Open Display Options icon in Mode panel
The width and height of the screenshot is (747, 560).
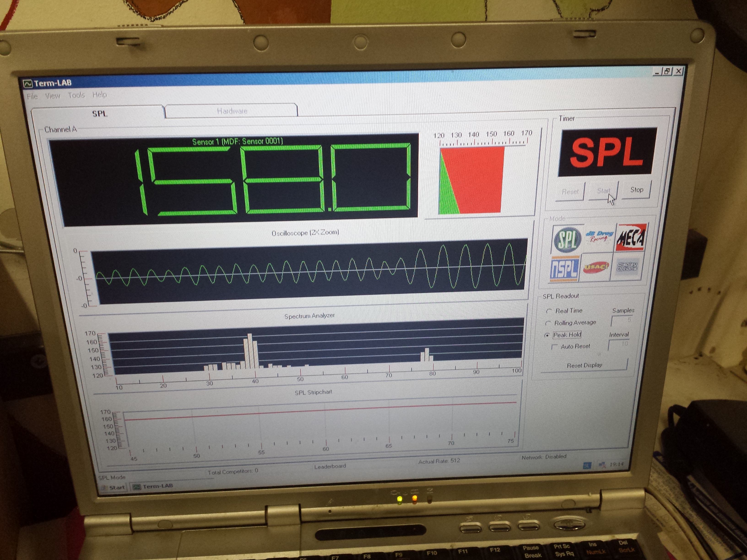627,267
